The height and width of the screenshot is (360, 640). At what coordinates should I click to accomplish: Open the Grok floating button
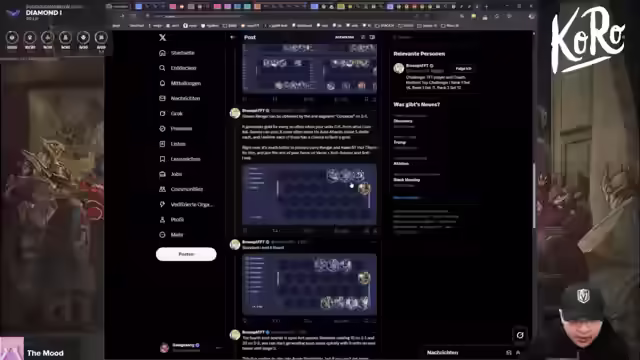(520, 335)
